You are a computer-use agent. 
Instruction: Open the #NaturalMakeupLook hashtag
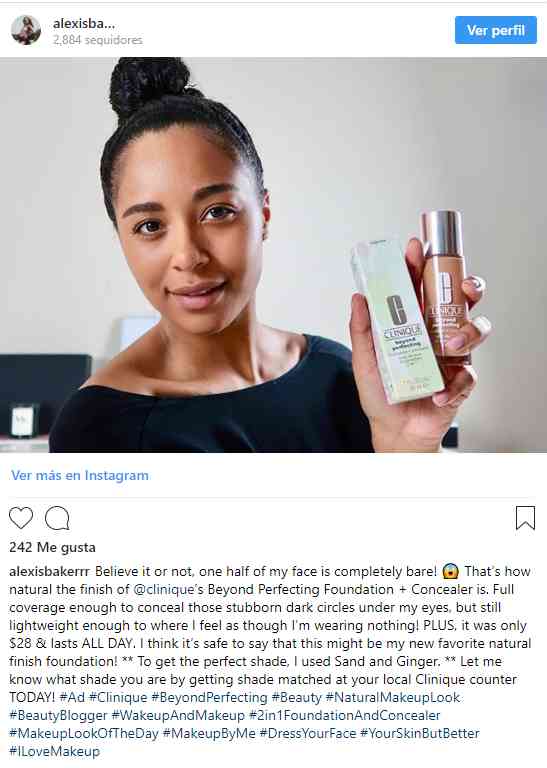(393, 697)
